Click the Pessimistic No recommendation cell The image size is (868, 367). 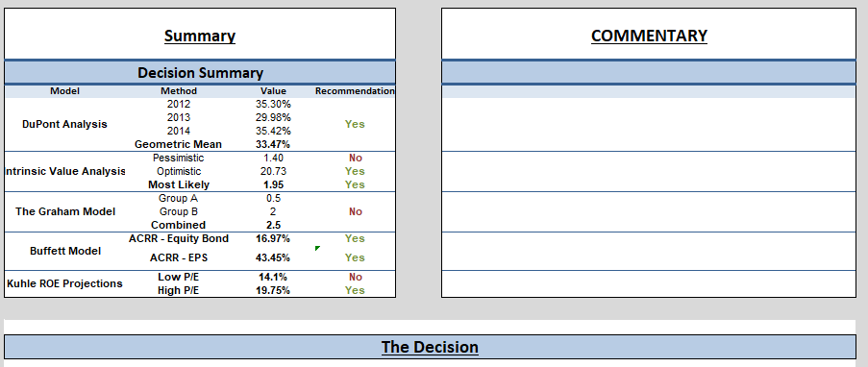pyautogui.click(x=355, y=158)
